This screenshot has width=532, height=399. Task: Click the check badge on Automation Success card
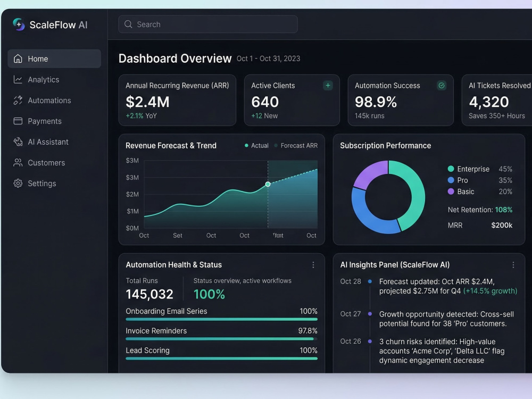click(442, 86)
